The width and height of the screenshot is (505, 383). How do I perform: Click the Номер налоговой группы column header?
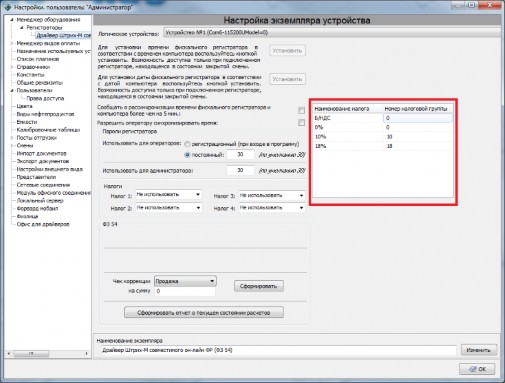pos(417,109)
